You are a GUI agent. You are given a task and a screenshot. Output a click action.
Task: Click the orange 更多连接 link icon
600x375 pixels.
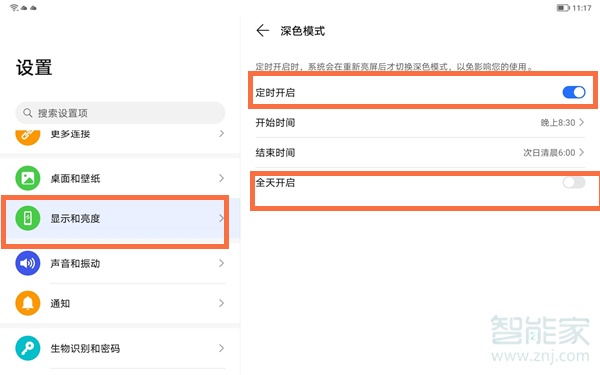coord(28,136)
